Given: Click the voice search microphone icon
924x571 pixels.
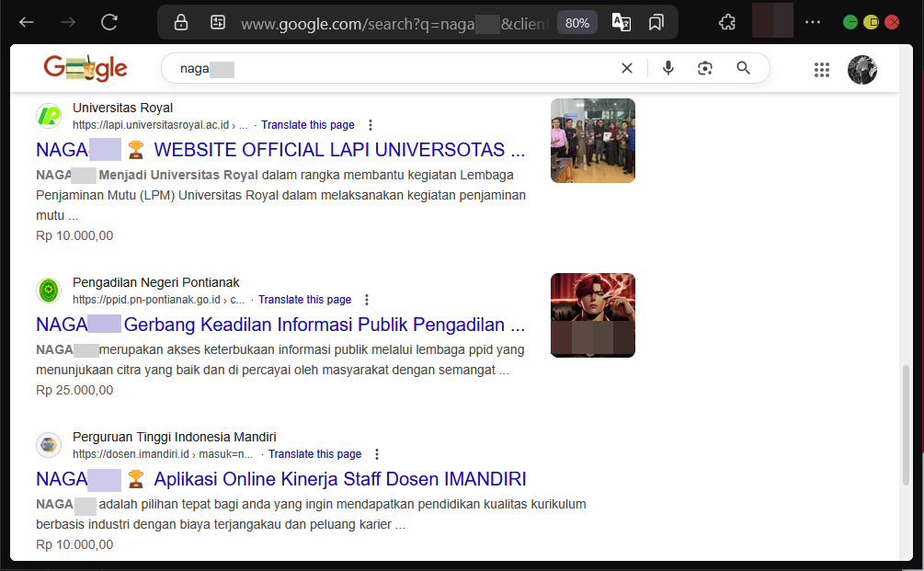Looking at the screenshot, I should [668, 68].
